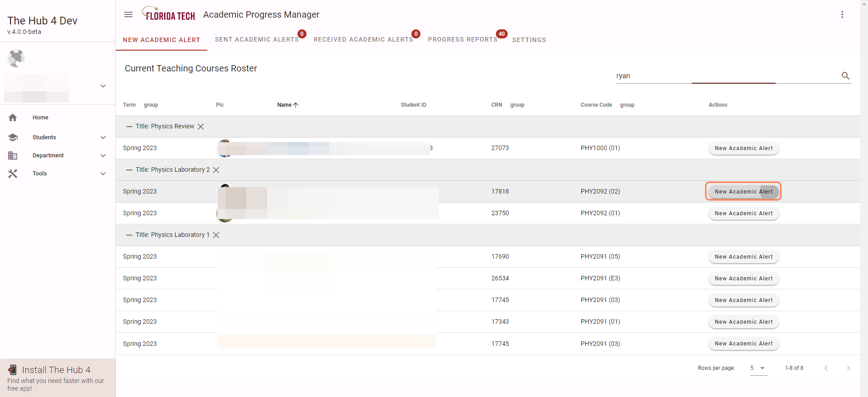Create alert for PHY2092 (01) student

pos(744,213)
